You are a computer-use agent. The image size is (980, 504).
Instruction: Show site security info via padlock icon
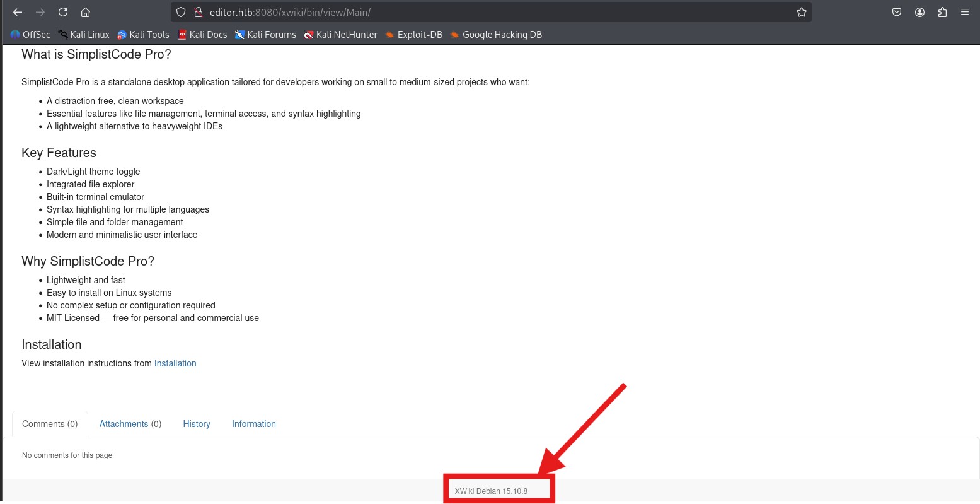click(x=198, y=12)
